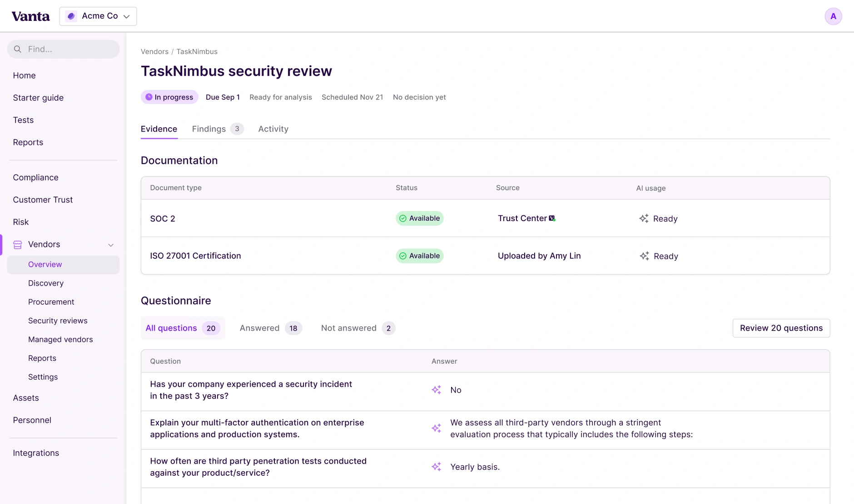Click the Scheduled Nov 21 label
The width and height of the screenshot is (854, 504).
coord(353,97)
